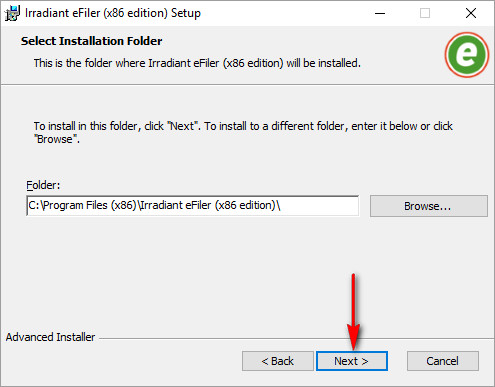Click the installer icon in the title bar
495x387 pixels.
[x=12, y=13]
